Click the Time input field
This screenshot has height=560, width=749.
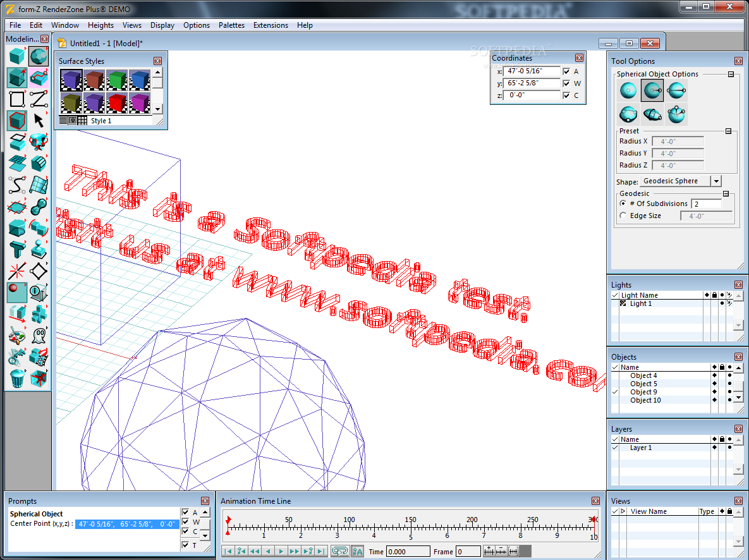pyautogui.click(x=408, y=551)
